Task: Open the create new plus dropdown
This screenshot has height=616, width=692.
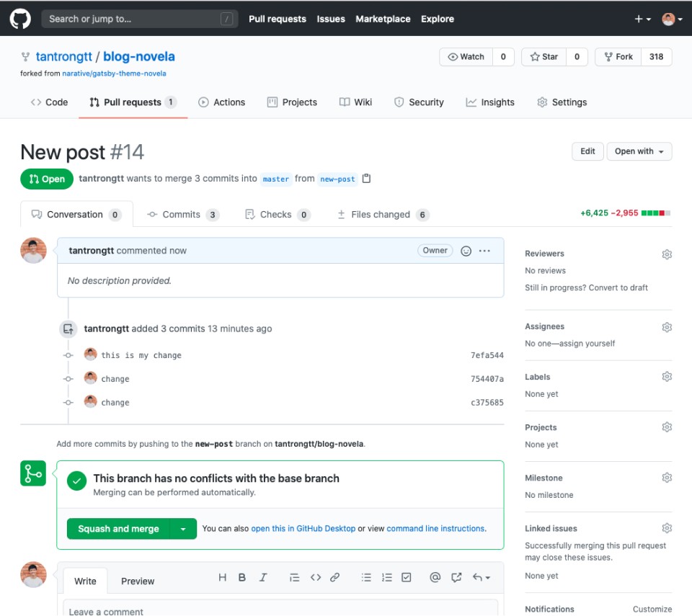Action: click(x=642, y=19)
